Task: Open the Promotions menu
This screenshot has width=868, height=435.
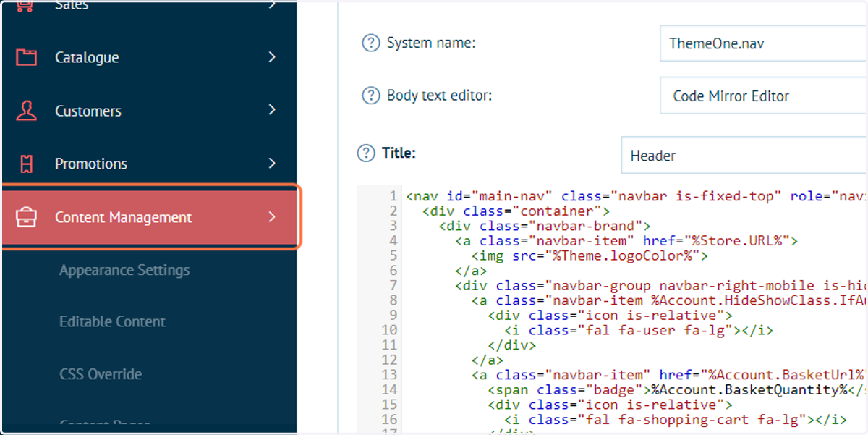Action: (148, 164)
